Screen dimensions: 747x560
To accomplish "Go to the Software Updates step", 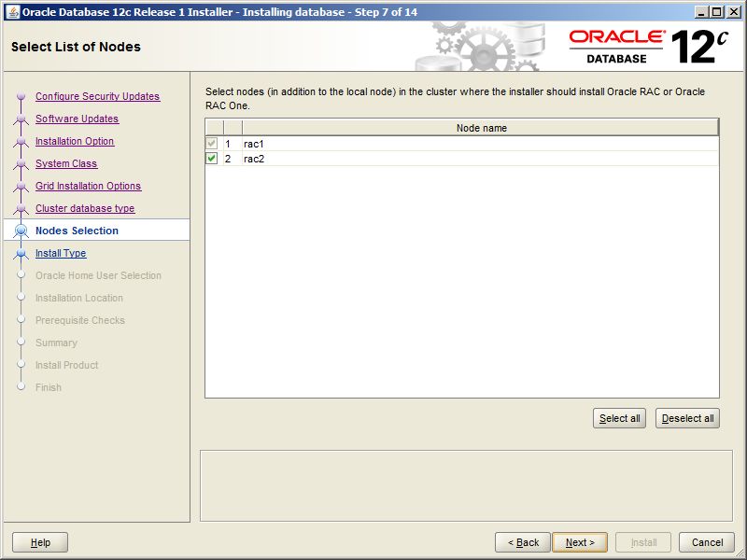I will click(x=77, y=119).
